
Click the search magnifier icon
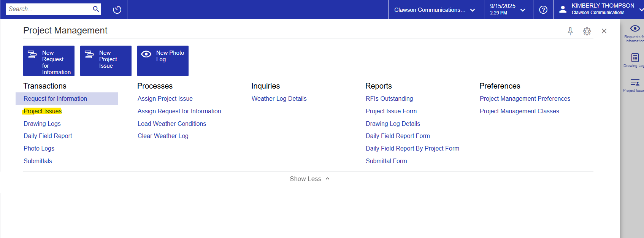tap(96, 9)
